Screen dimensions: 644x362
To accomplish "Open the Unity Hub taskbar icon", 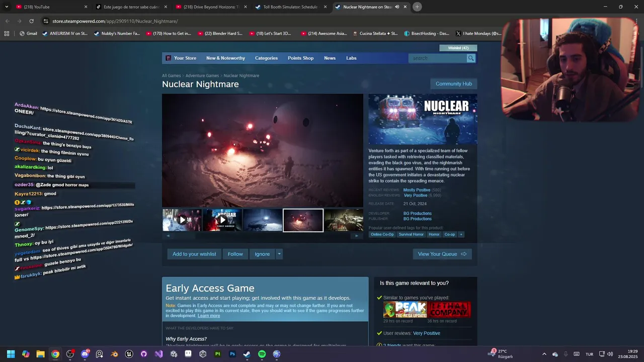I will click(x=203, y=354).
